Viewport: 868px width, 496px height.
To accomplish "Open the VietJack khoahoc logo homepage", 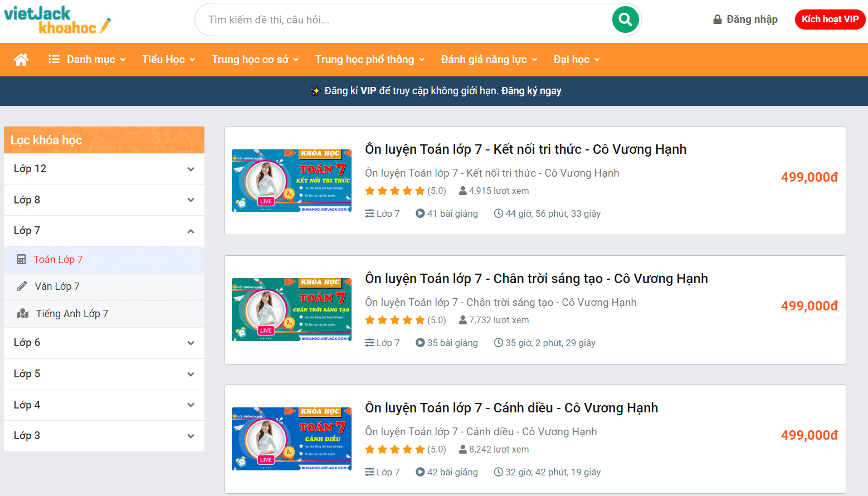I will click(57, 20).
